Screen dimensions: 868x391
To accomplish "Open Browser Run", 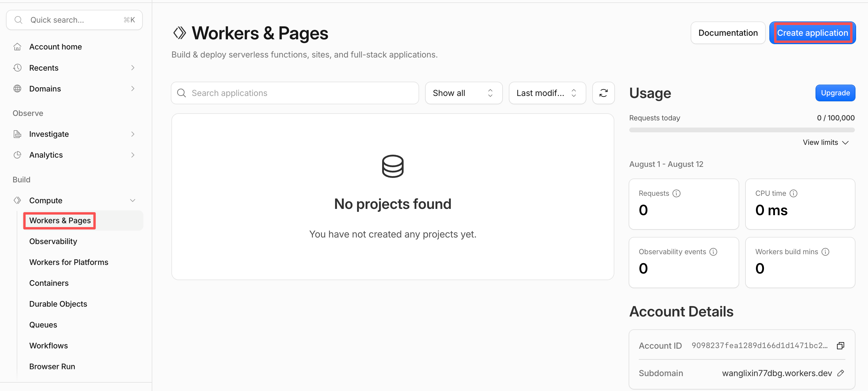I will pyautogui.click(x=52, y=367).
